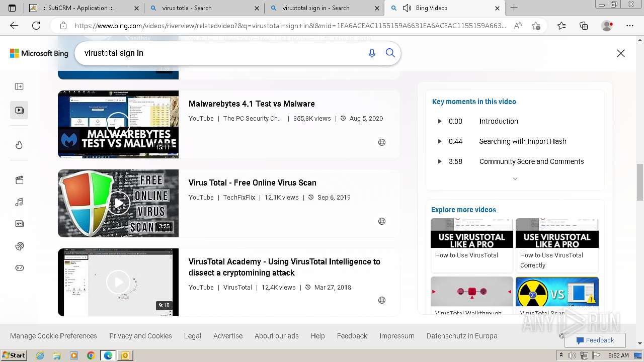The image size is (644, 362).
Task: Open the Impressum footer link
Action: tap(397, 336)
